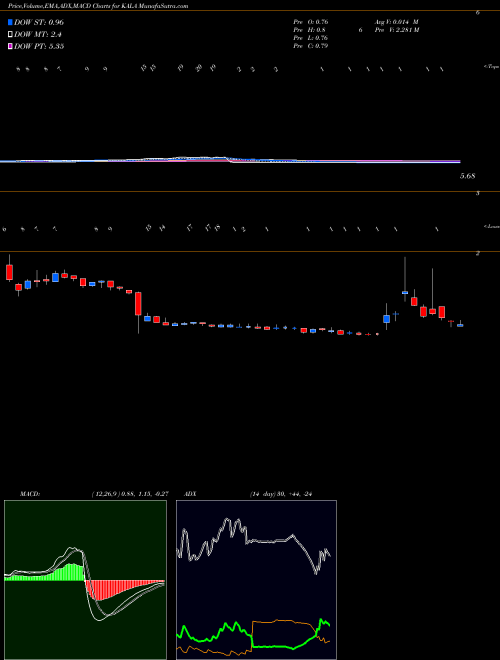Open the MACD histogram chart thumbnail
The image size is (500, 660).
pyautogui.click(x=85, y=580)
